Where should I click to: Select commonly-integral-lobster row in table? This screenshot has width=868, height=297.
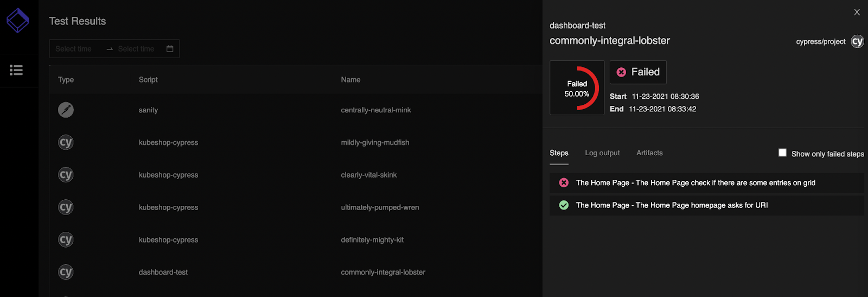pos(383,273)
